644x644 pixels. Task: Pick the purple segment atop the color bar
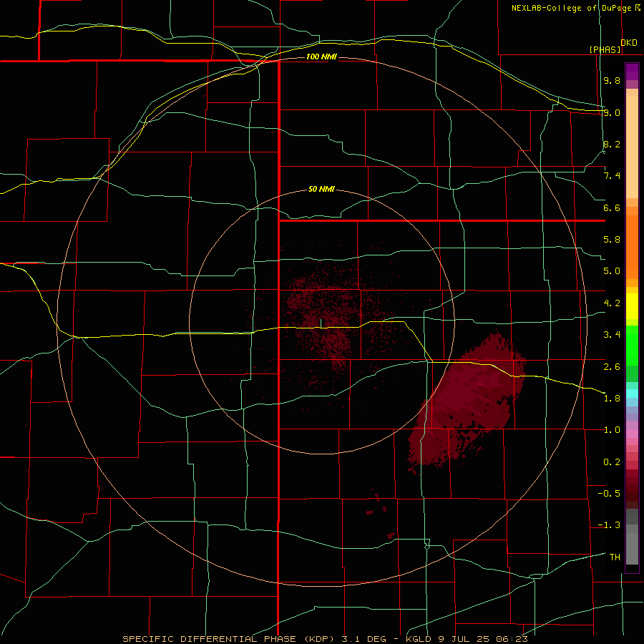coord(632,72)
